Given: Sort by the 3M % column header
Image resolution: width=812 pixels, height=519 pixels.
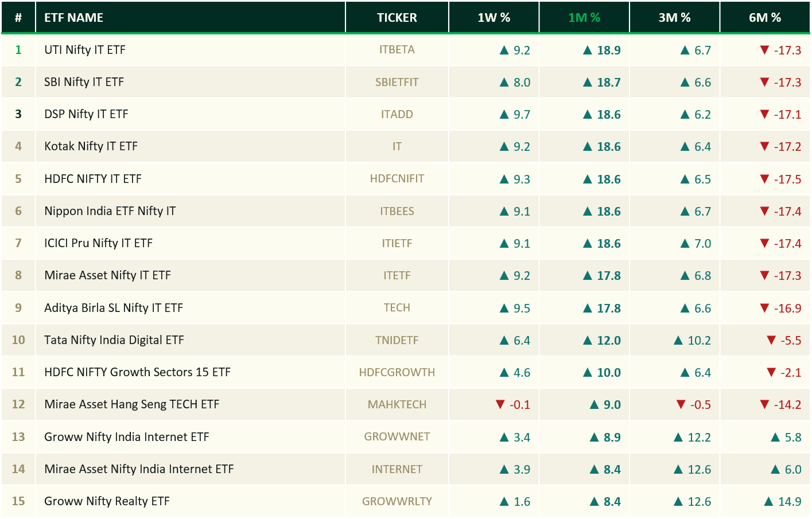Looking at the screenshot, I should tap(674, 18).
